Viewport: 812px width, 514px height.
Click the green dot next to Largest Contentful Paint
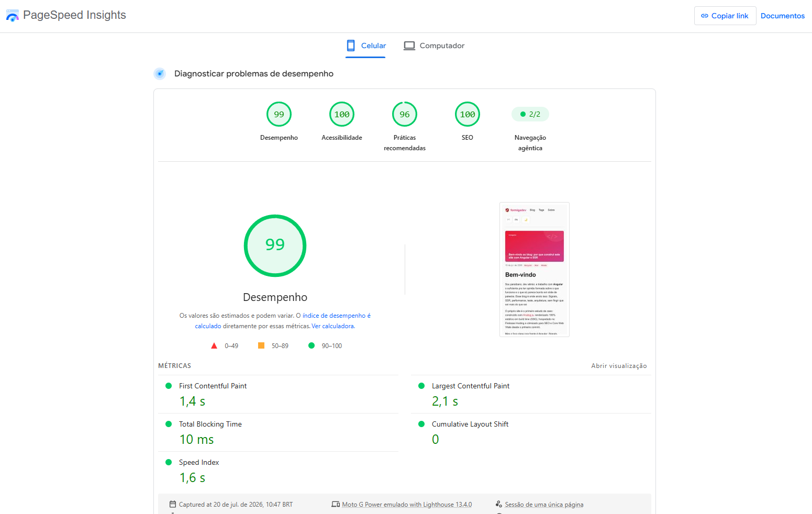click(421, 386)
